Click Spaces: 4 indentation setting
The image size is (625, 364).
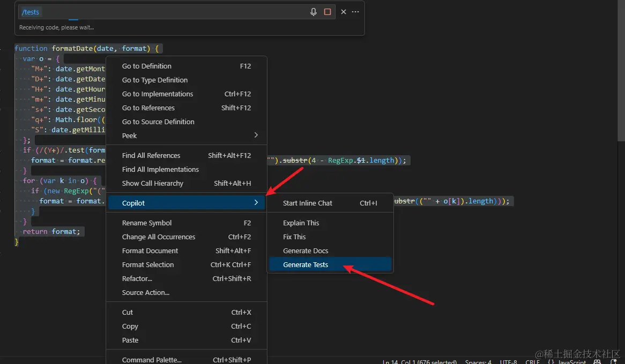point(478,362)
